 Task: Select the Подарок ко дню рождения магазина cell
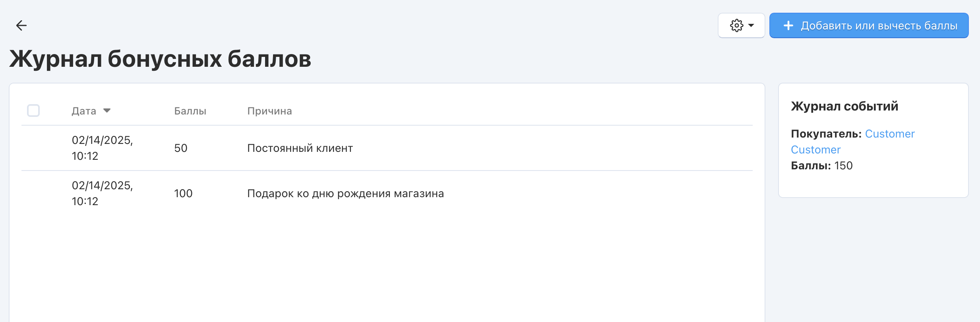pos(345,194)
